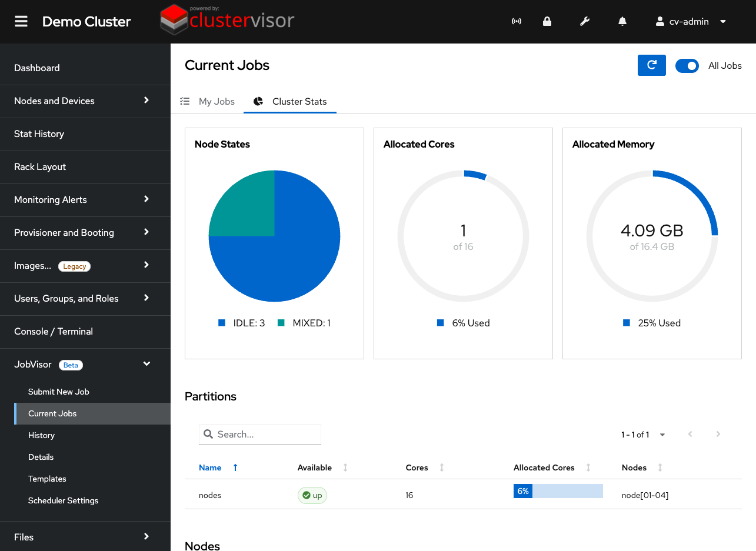756x551 pixels.
Task: Go to previous page of partitions
Action: tap(690, 434)
